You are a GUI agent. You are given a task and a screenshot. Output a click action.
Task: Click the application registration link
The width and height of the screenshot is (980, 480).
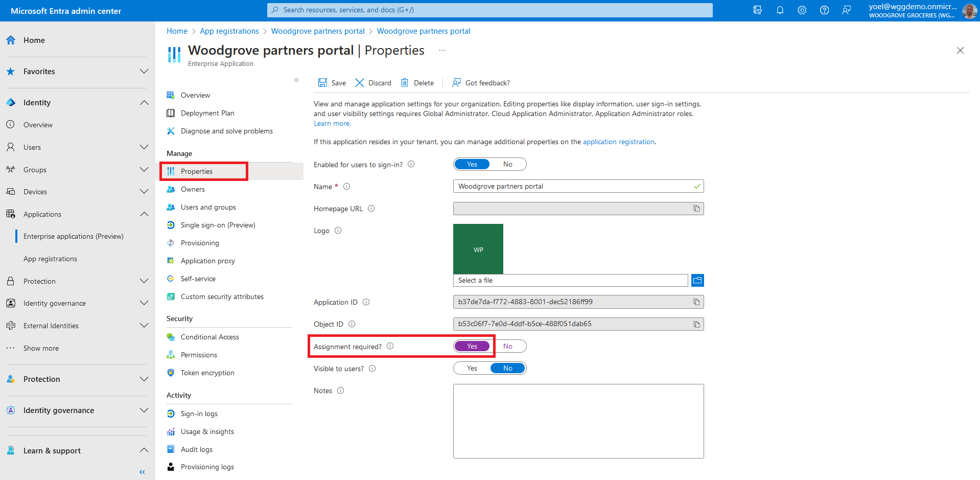click(618, 142)
